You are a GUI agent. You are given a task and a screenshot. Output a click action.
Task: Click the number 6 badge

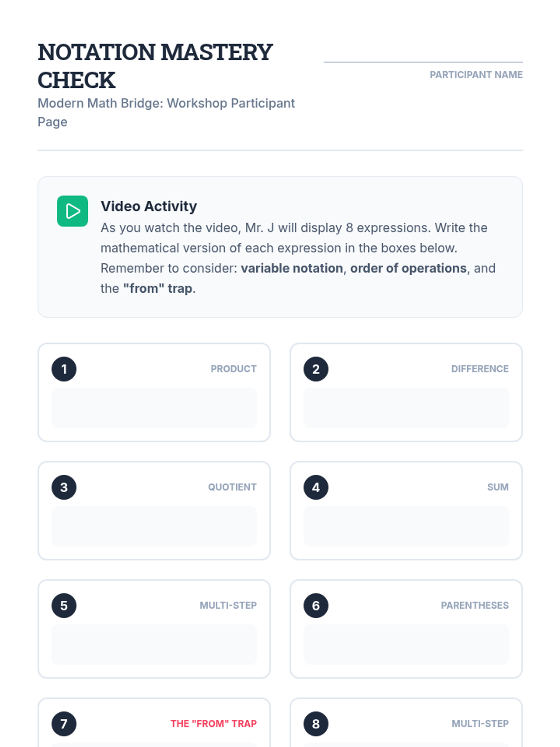coord(316,606)
